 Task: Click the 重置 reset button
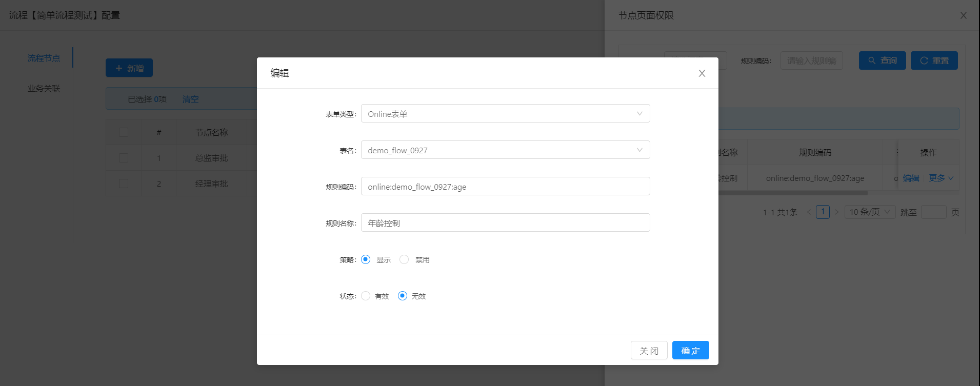point(934,60)
